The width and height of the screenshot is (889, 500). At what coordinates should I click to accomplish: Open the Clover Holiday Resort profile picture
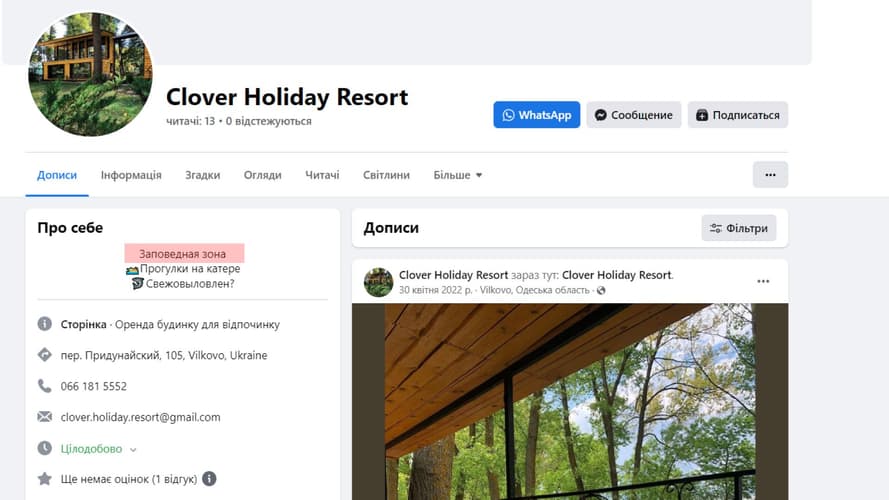point(90,74)
